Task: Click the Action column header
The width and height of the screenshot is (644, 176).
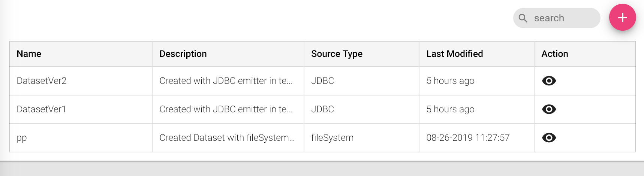Action: click(x=554, y=54)
